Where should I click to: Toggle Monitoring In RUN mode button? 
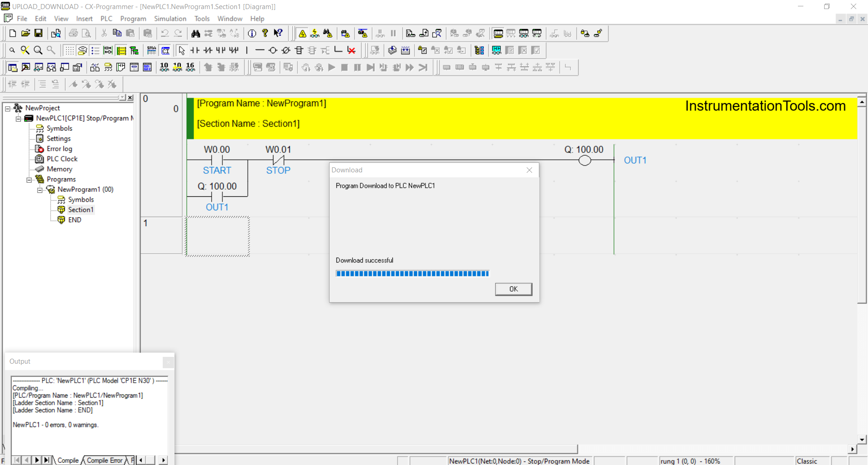point(108,50)
